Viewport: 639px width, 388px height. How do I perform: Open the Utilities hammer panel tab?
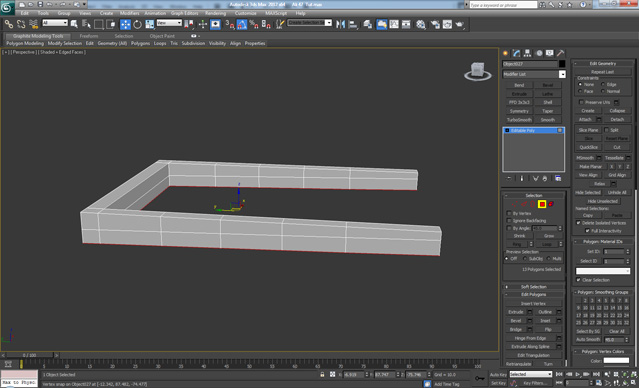(561, 53)
